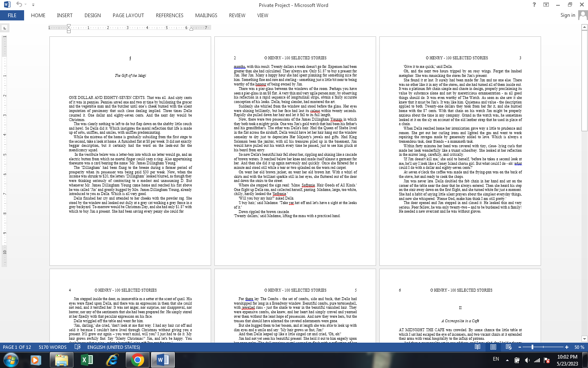Viewport: 588px width, 368px height.
Task: Click the vertical scrollbar up arrow
Action: click(x=584, y=27)
